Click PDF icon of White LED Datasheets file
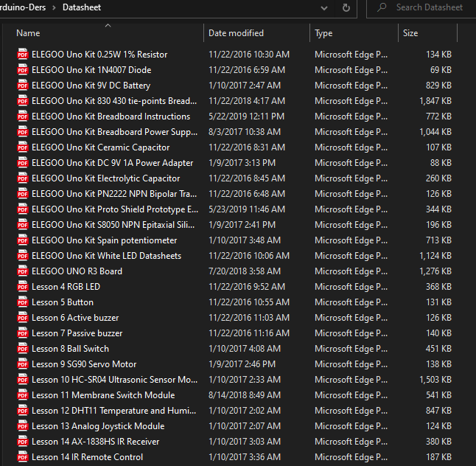The image size is (476, 466). point(23,256)
